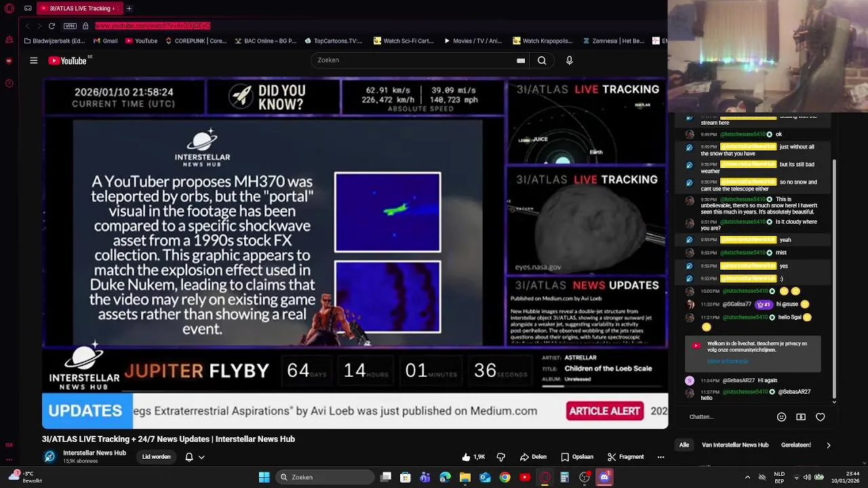Open the YouTube guide hamburger menu
This screenshot has height=488, width=868.
(33, 60)
